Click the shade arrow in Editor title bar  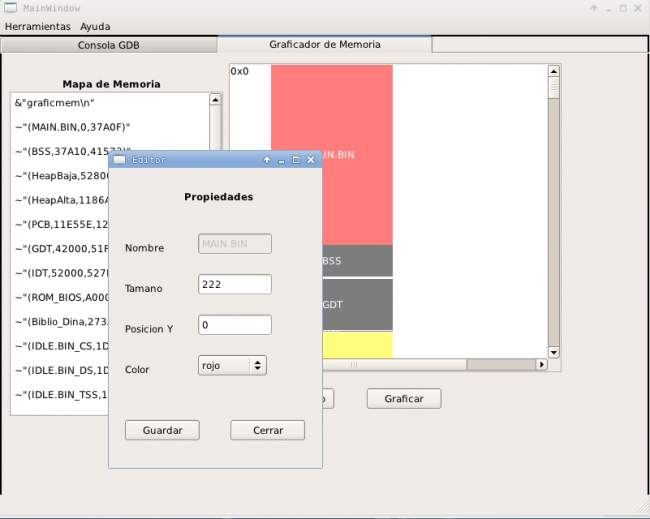coord(267,160)
